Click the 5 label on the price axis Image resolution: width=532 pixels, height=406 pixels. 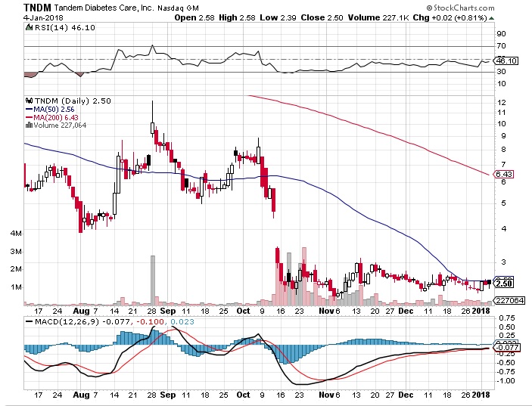(x=503, y=203)
